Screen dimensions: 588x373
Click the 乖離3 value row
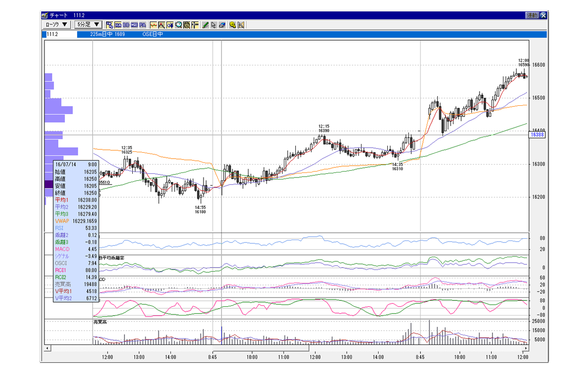(76, 242)
